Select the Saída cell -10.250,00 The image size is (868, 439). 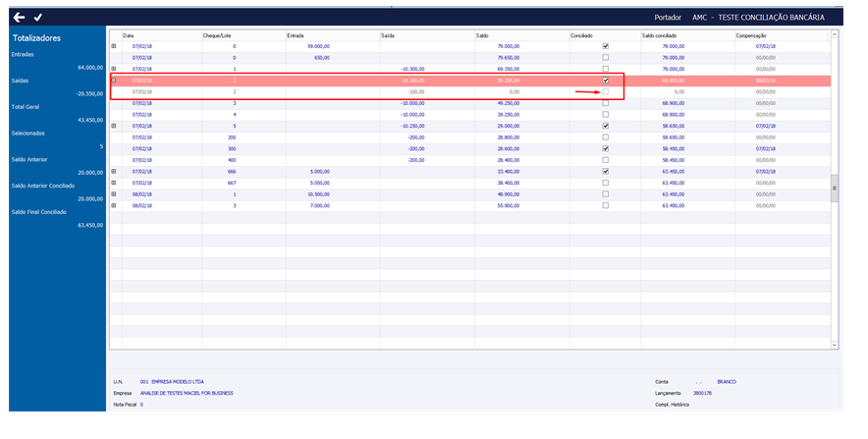pyautogui.click(x=412, y=126)
